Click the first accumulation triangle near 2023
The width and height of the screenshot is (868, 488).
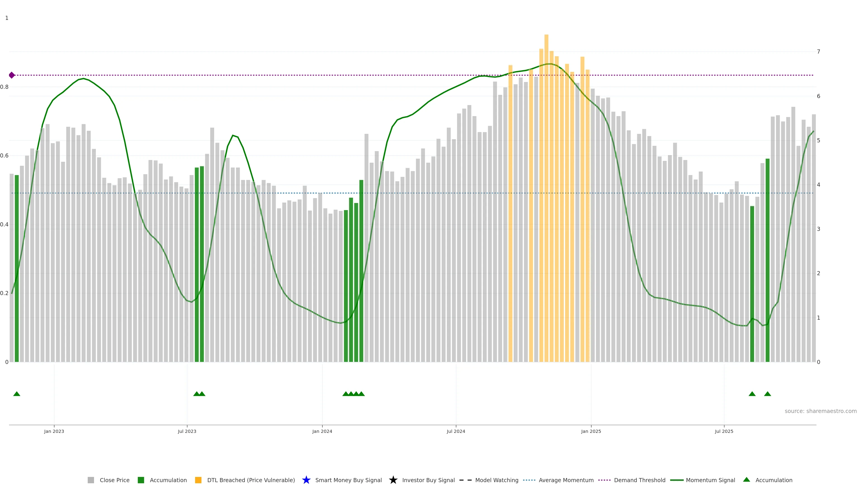click(17, 394)
